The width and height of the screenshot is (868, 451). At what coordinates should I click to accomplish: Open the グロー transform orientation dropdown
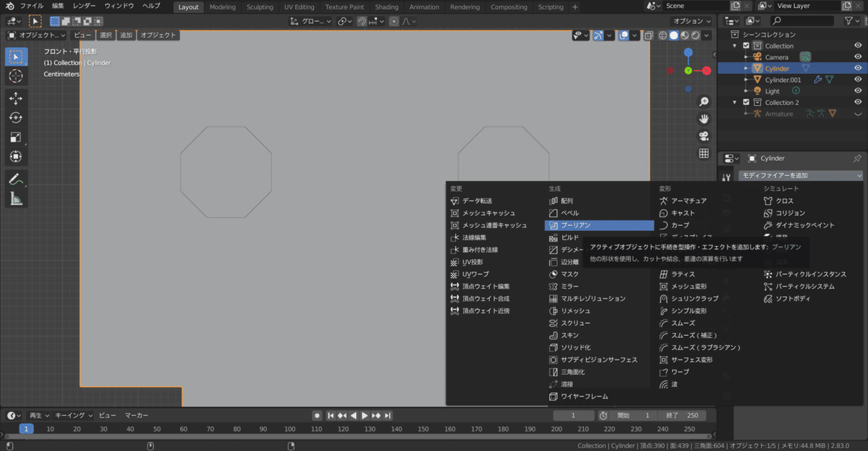coord(311,21)
